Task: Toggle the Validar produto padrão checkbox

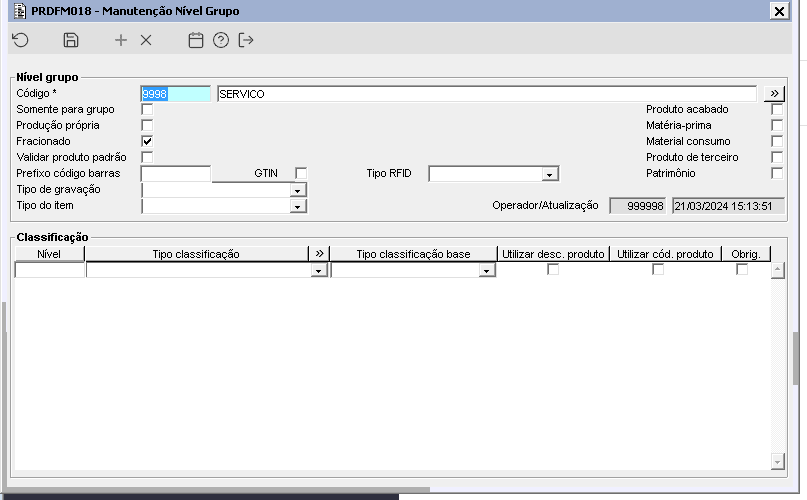Action: (x=147, y=157)
